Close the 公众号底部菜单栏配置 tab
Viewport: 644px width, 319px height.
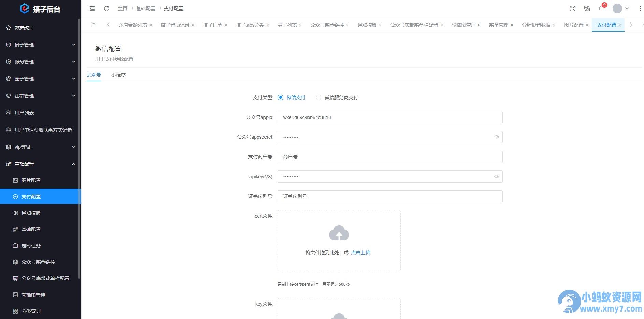[442, 25]
